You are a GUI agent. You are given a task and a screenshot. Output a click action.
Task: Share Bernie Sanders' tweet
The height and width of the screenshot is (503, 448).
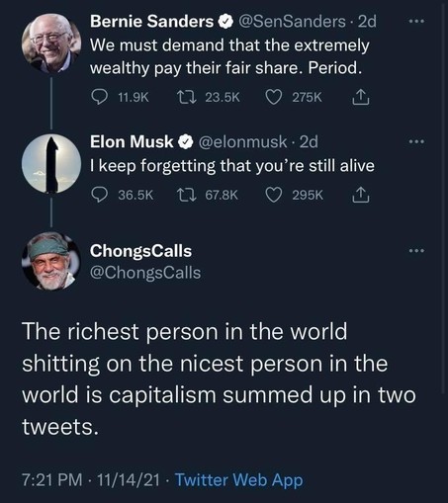point(361,97)
